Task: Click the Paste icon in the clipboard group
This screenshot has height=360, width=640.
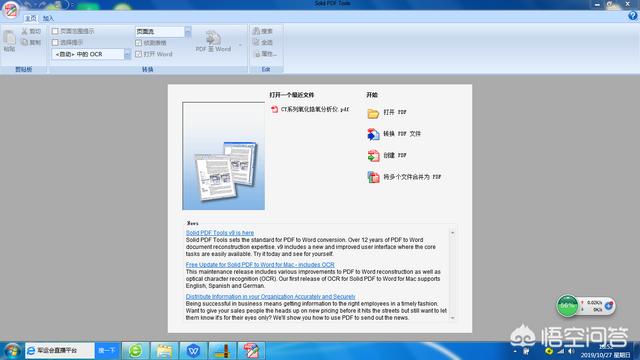Action: click(9, 38)
